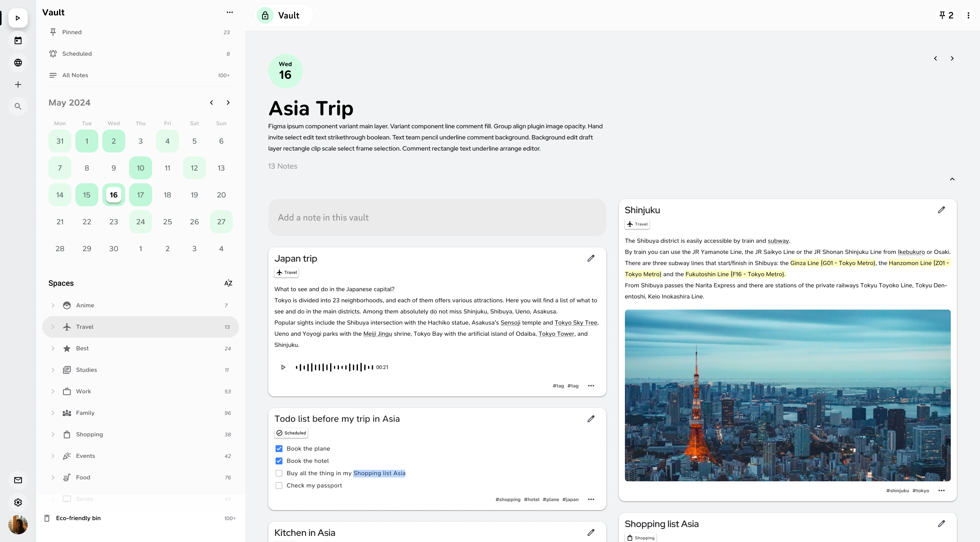Open settings gear icon
Viewport: 980px width, 542px height.
click(18, 502)
